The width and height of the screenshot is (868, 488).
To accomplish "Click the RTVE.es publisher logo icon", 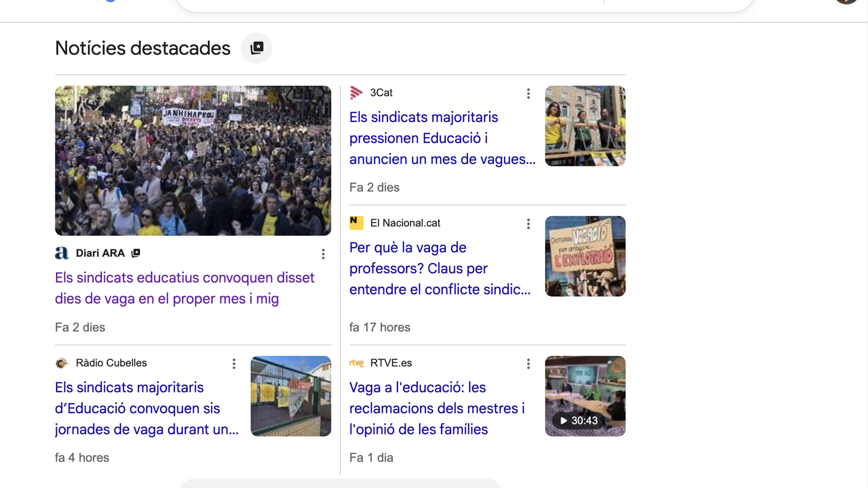I will [x=356, y=363].
